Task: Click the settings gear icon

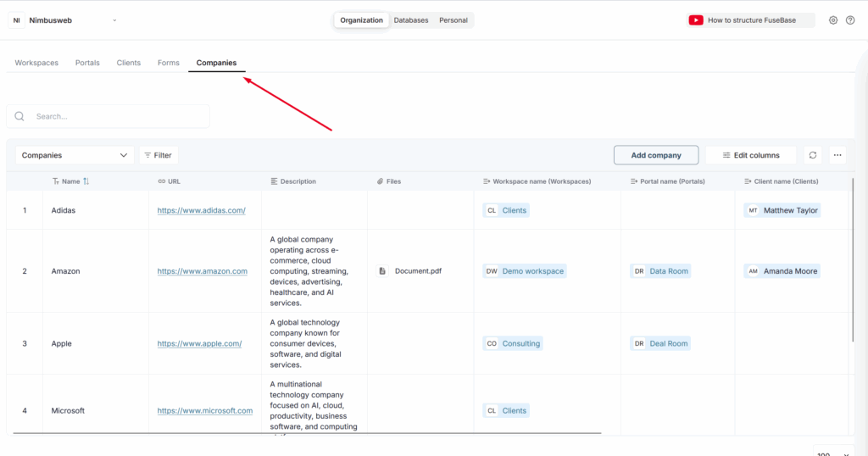Action: [x=833, y=20]
